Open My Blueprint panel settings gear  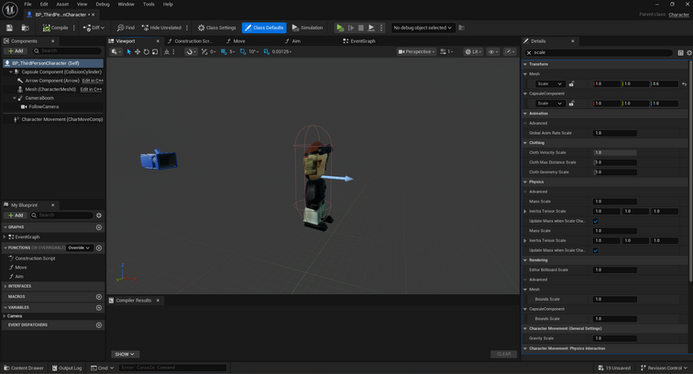point(99,215)
